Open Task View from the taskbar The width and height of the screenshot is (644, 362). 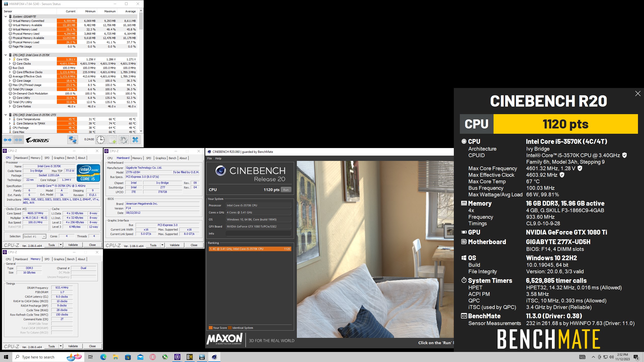pos(91,357)
